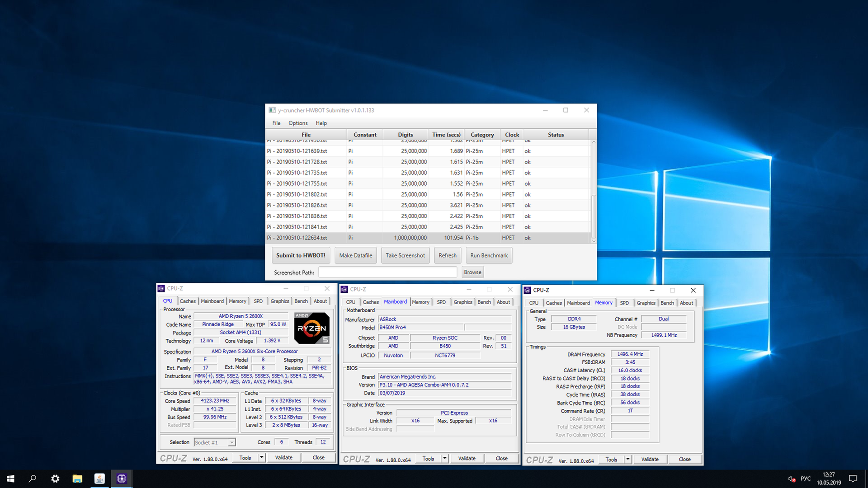Viewport: 868px width, 488px height.
Task: Open Bench tab in CPU window
Action: [x=301, y=301]
